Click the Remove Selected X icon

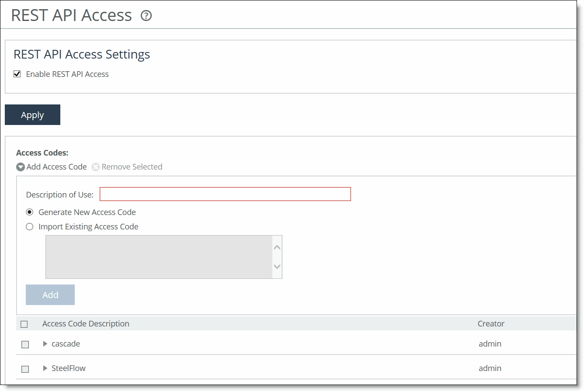(x=95, y=167)
